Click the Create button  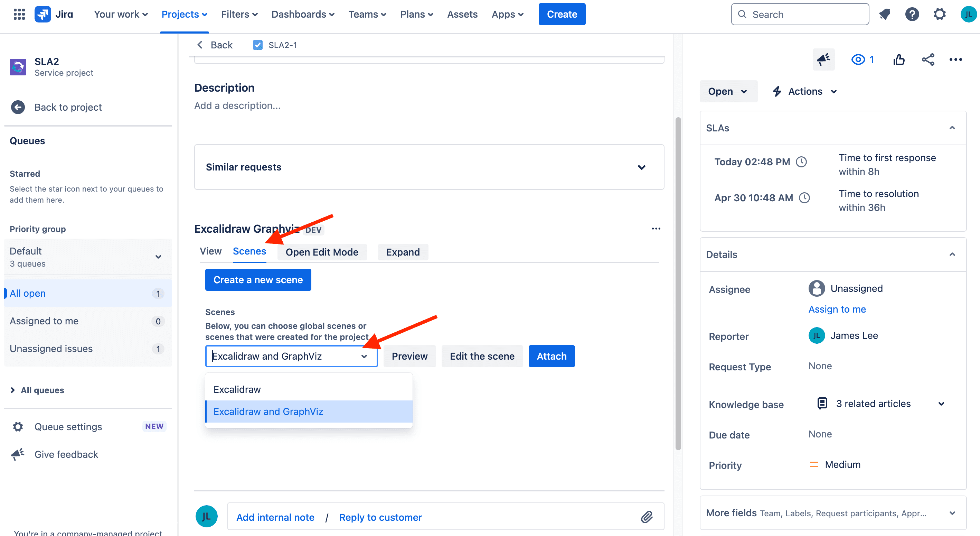point(562,14)
